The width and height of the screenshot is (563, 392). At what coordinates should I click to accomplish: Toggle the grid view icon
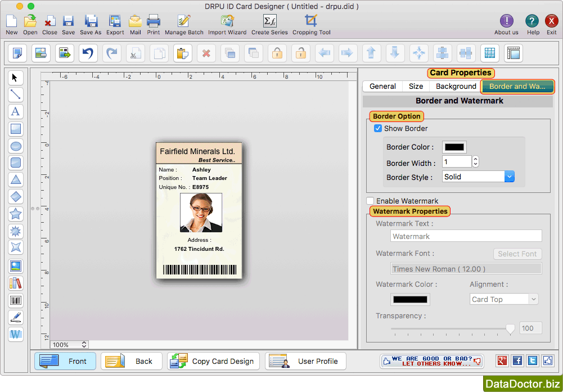[x=490, y=53]
